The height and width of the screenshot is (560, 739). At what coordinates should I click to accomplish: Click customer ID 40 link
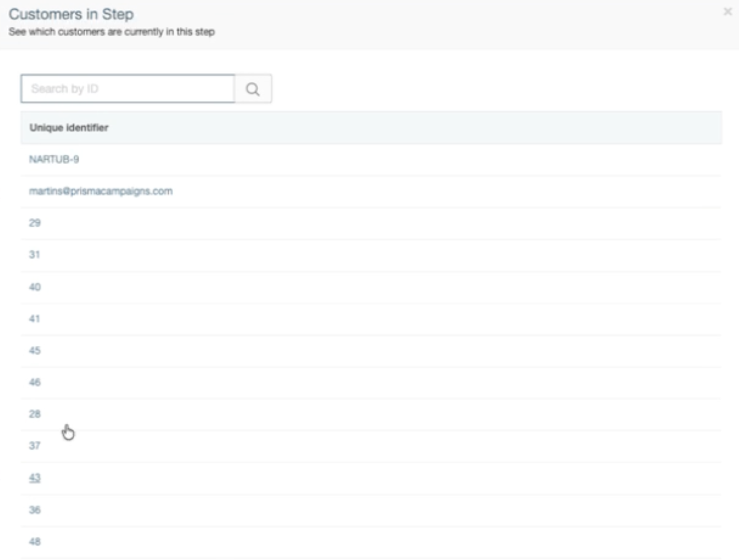(35, 287)
